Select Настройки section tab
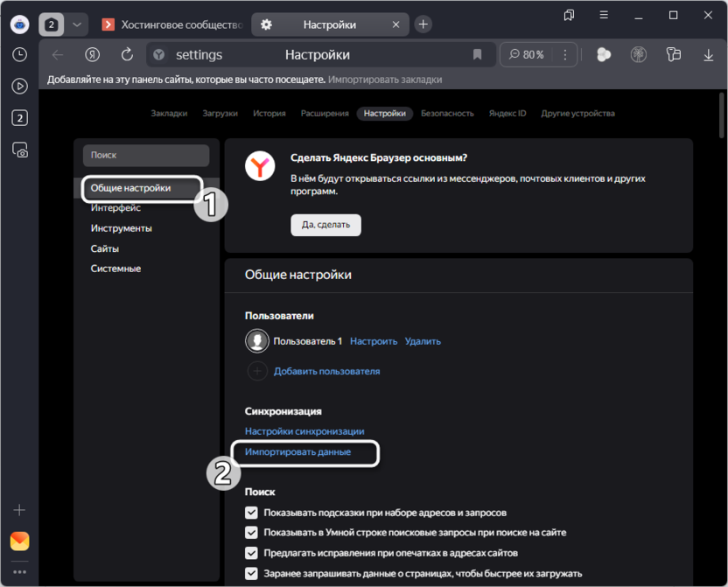 point(385,113)
